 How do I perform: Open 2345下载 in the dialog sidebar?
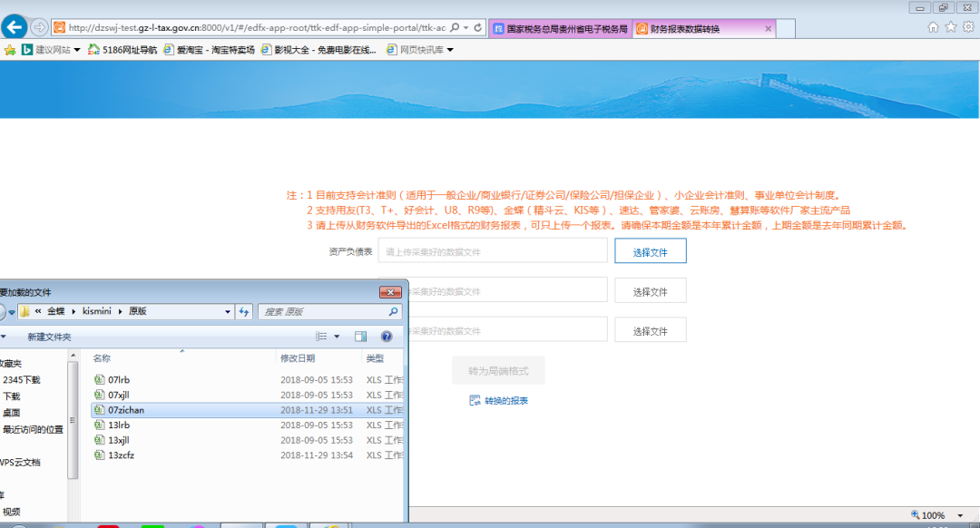tap(21, 380)
